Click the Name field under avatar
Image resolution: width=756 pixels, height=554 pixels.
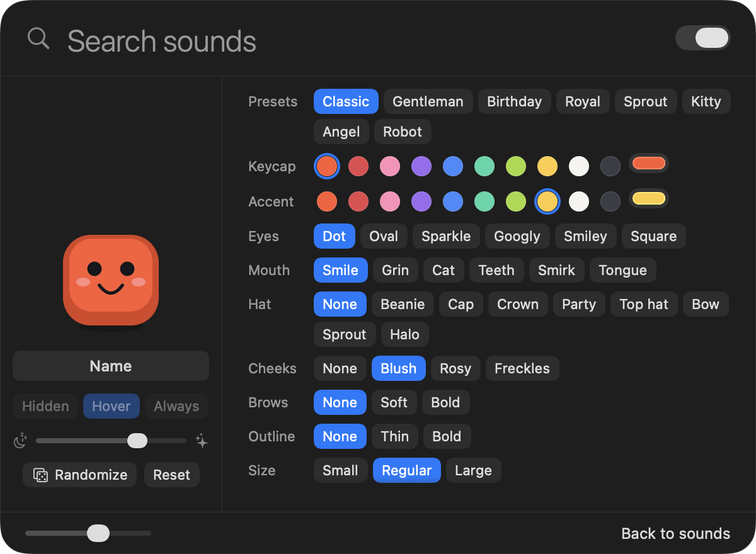[111, 366]
